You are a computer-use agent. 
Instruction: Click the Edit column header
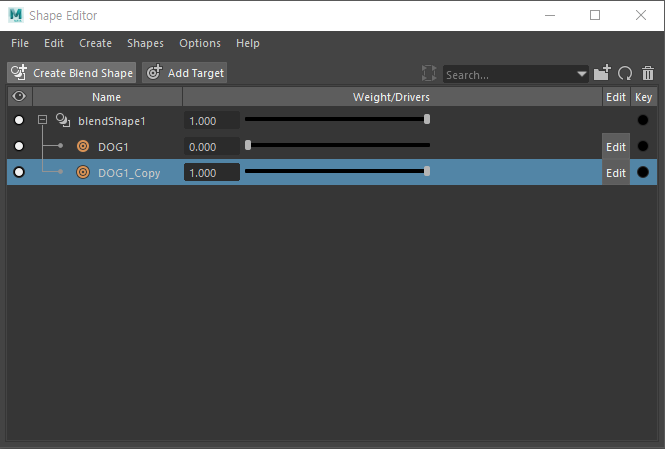coord(616,97)
